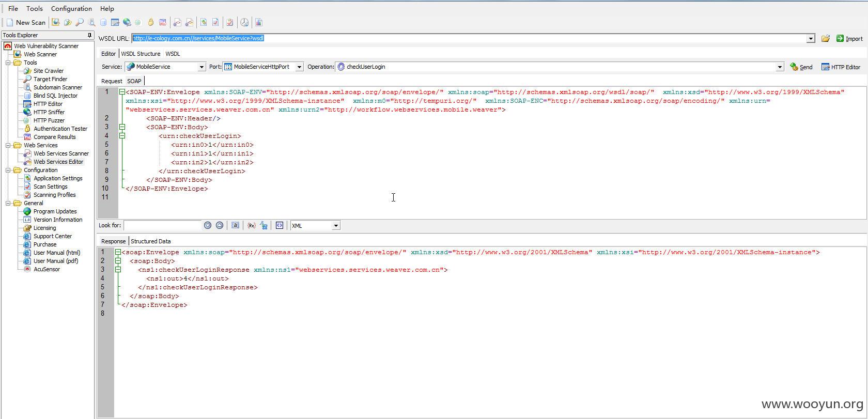The image size is (868, 419).
Task: Open the Help menu
Action: click(x=107, y=8)
